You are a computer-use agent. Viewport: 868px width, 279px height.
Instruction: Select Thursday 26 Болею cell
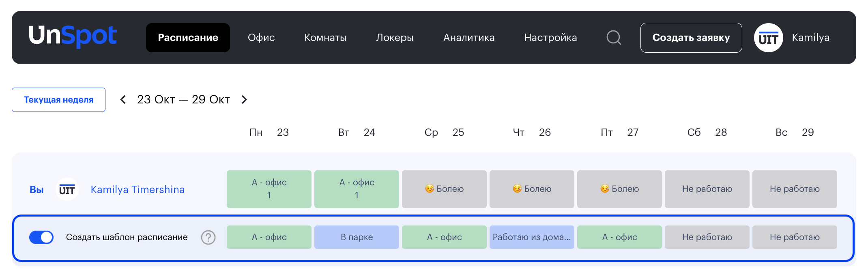click(532, 189)
